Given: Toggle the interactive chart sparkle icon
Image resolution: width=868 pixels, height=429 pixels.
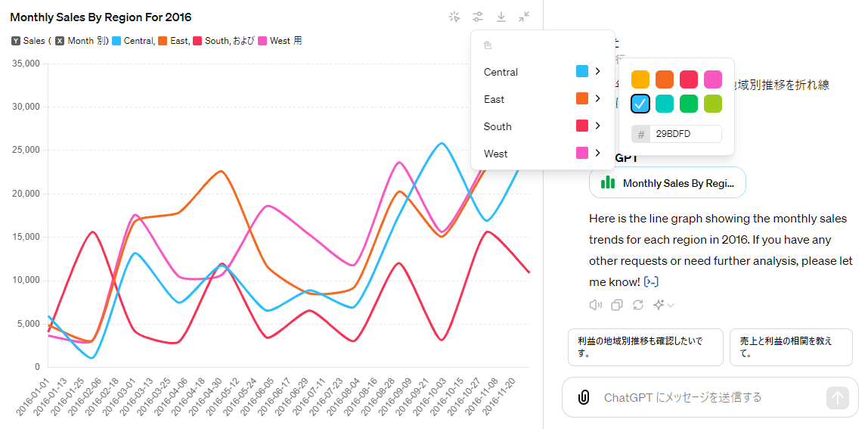Looking at the screenshot, I should [x=454, y=17].
